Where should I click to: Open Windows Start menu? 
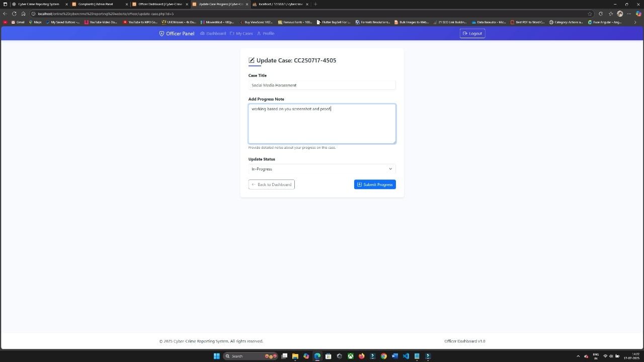(x=216, y=356)
